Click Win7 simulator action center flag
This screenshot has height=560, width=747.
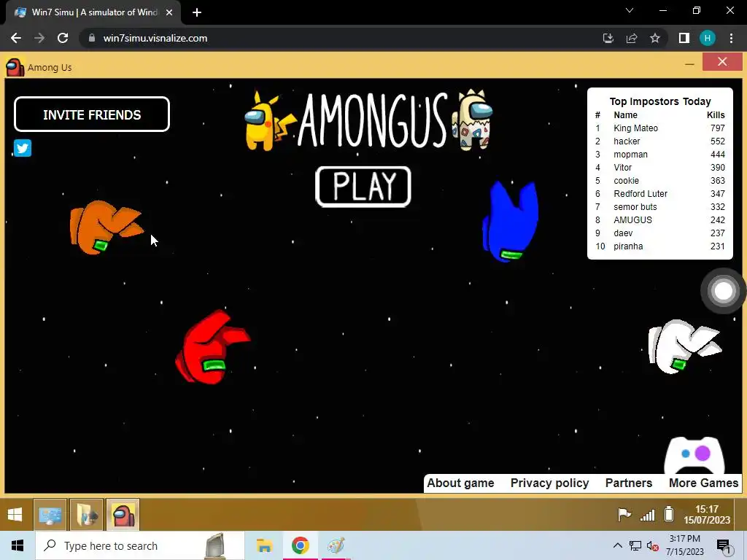click(624, 514)
